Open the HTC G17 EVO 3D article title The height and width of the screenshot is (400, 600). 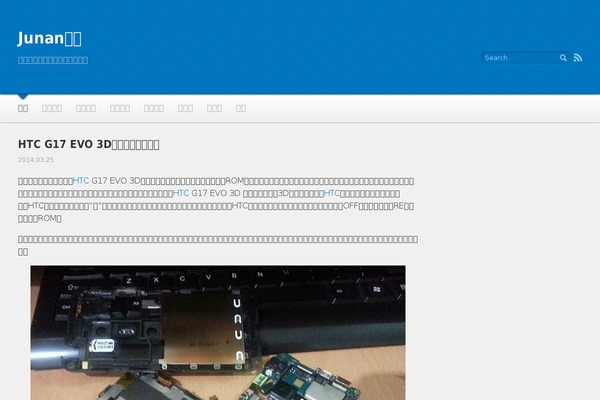pos(89,144)
